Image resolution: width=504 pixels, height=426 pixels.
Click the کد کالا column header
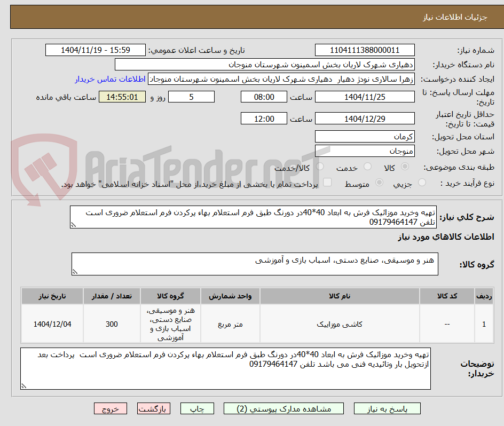(x=447, y=296)
